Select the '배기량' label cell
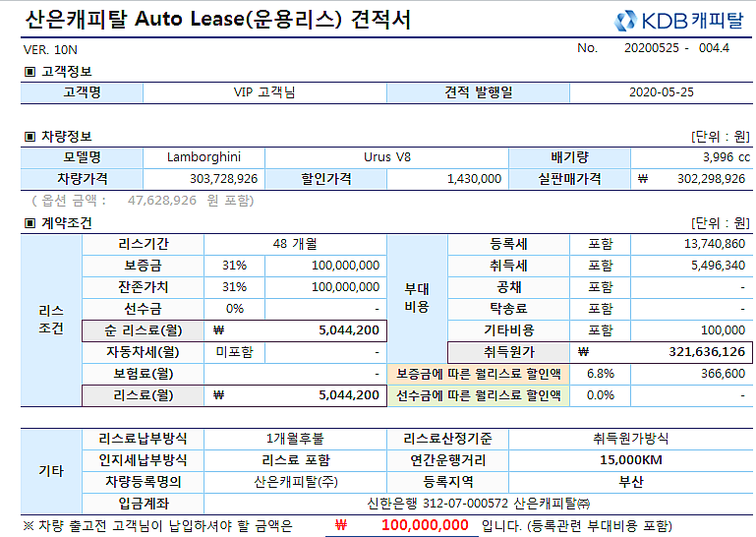Screen dimensions: 756x537 click(x=570, y=157)
